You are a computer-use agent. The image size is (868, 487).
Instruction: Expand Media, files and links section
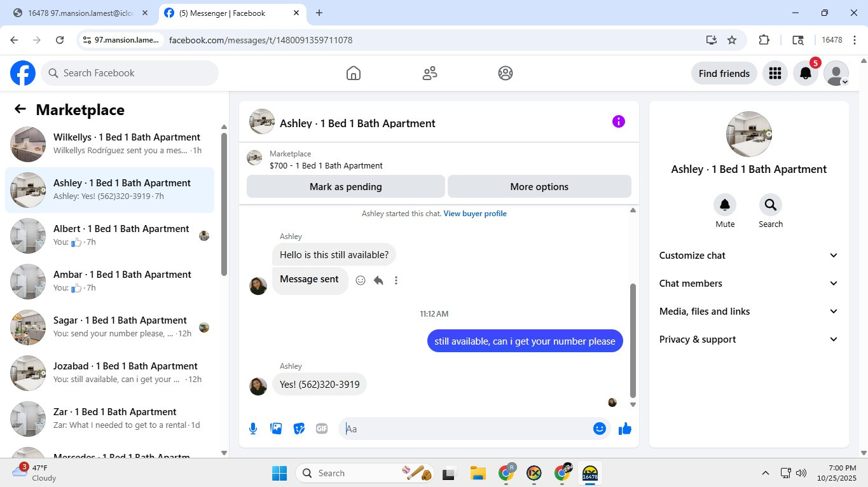click(x=748, y=312)
